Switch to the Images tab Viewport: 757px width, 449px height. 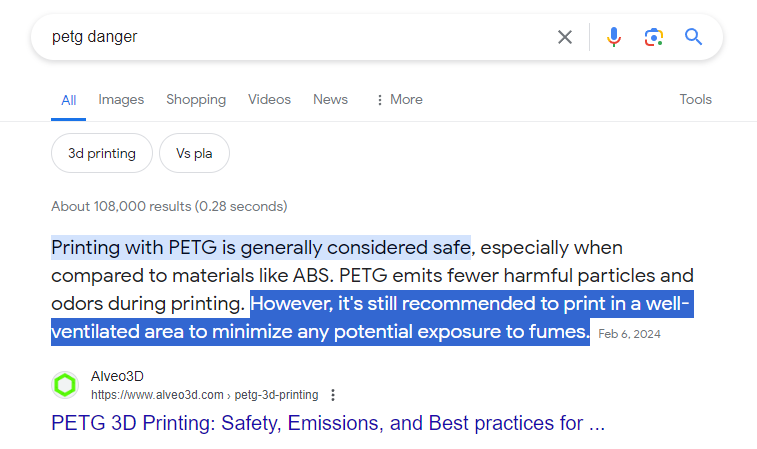pos(121,100)
